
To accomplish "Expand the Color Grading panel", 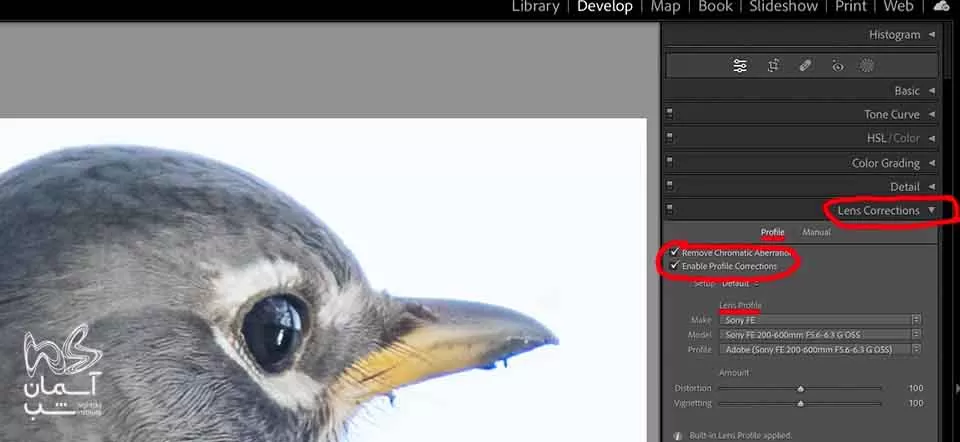I will tap(931, 163).
